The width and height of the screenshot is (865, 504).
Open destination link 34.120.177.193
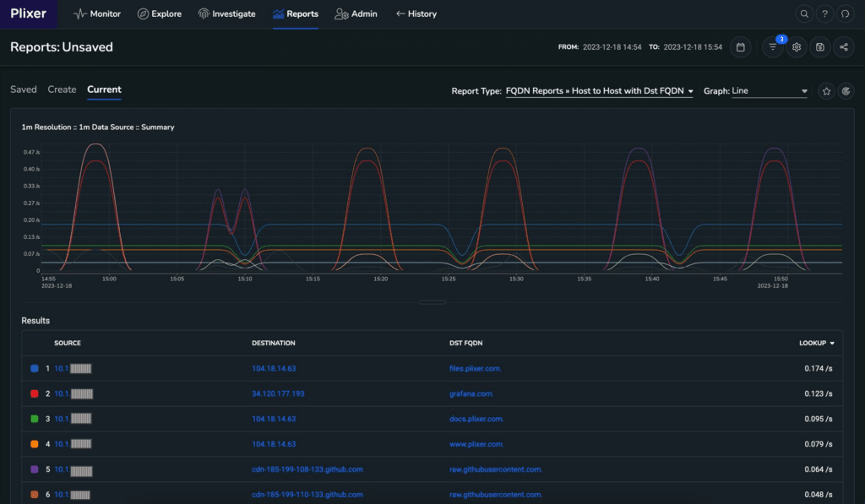278,393
